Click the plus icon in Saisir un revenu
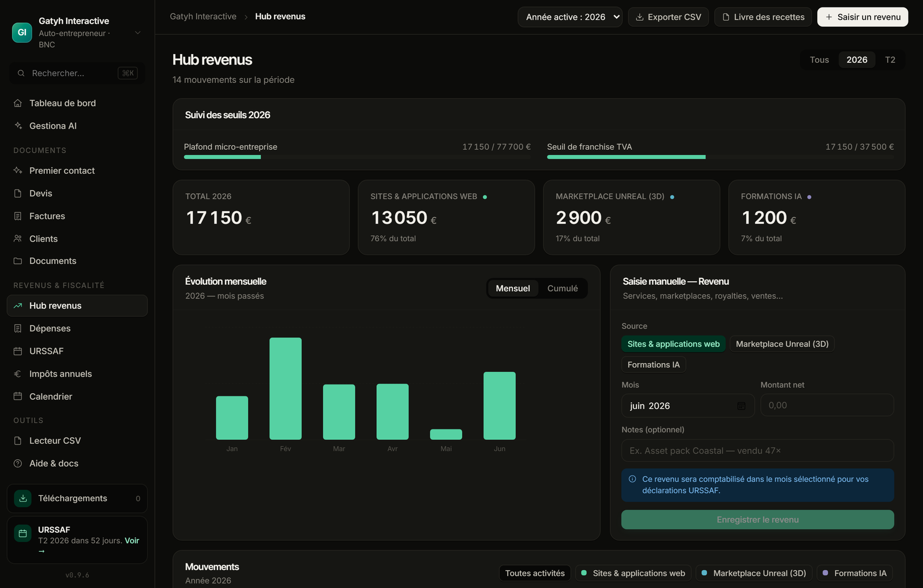This screenshot has height=588, width=923. coord(829,17)
